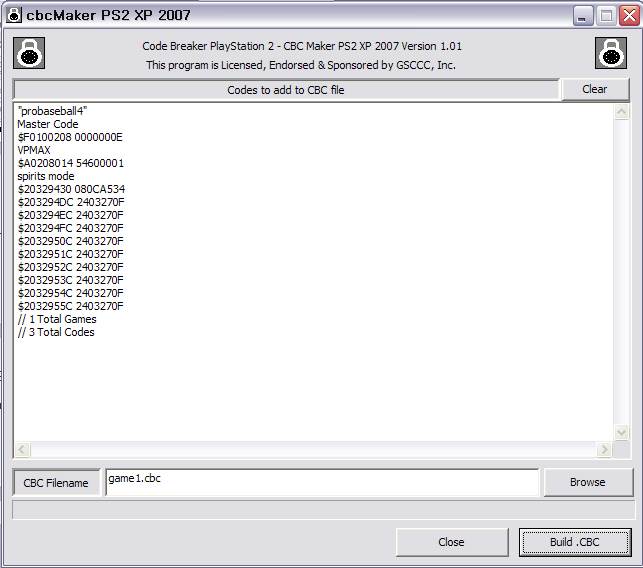Click the padlock icon at the title bar's left end
Viewport: 643px width, 568px height.
pyautogui.click(x=14, y=15)
